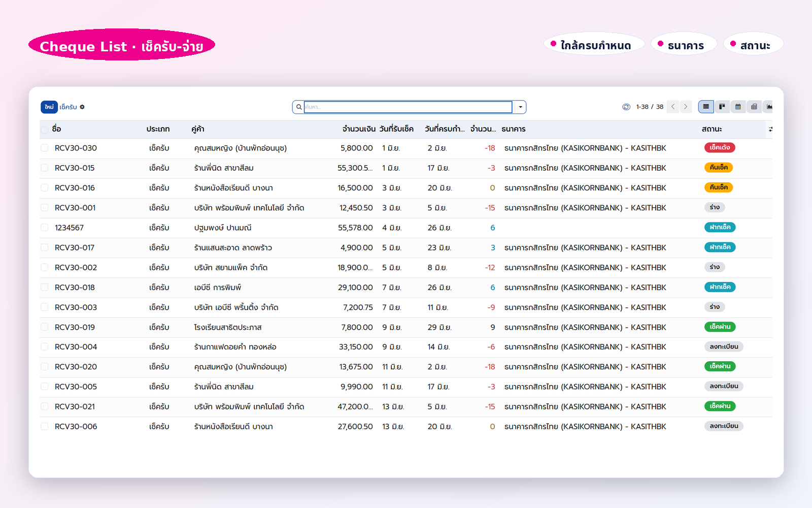Open the search options dropdown arrow

(520, 107)
